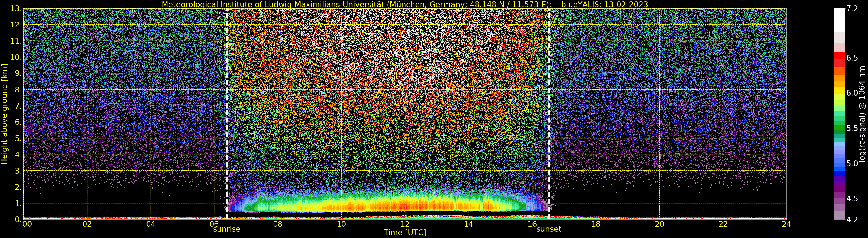Image resolution: width=868 pixels, height=238 pixels.
Task: Click the '11.' height tick label
Action: pyautogui.click(x=16, y=41)
